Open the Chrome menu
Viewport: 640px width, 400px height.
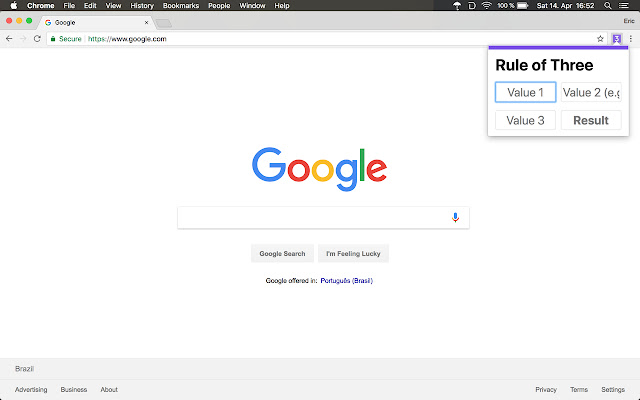[x=40, y=6]
